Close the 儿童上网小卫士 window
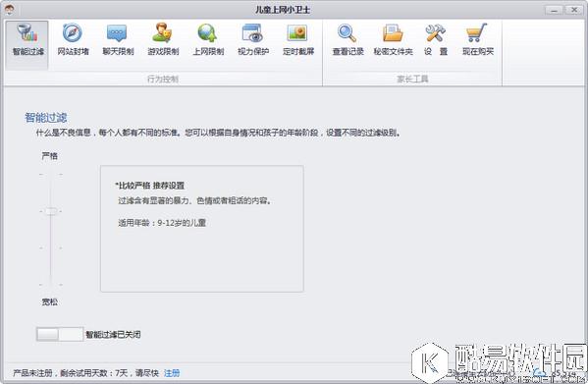The image size is (588, 384). [573, 10]
